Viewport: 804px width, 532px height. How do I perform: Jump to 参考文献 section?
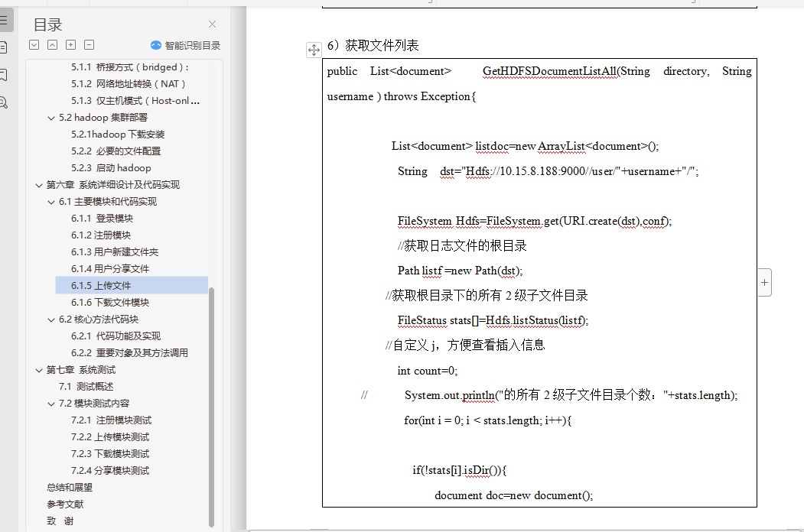click(x=65, y=504)
